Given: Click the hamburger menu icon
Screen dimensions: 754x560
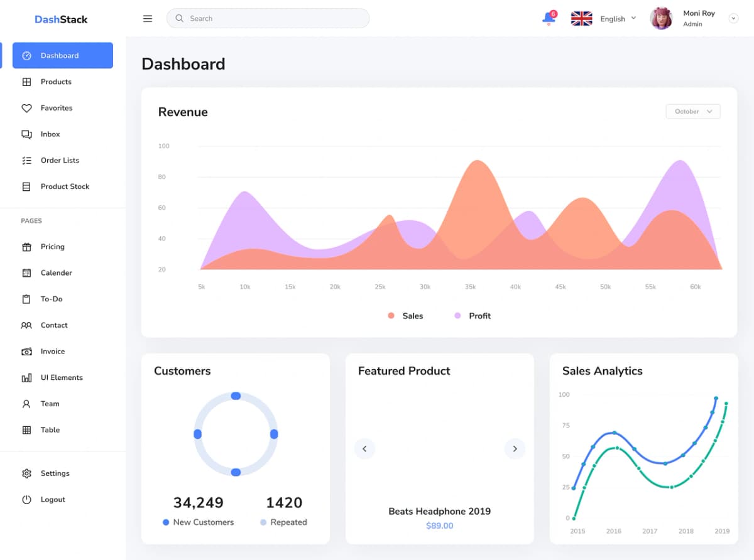Looking at the screenshot, I should click(148, 19).
